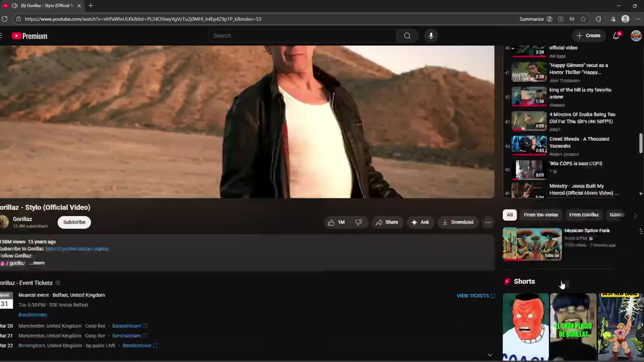The image size is (644, 362).
Task: Click the Gorillaz channel avatar
Action: 4,222
